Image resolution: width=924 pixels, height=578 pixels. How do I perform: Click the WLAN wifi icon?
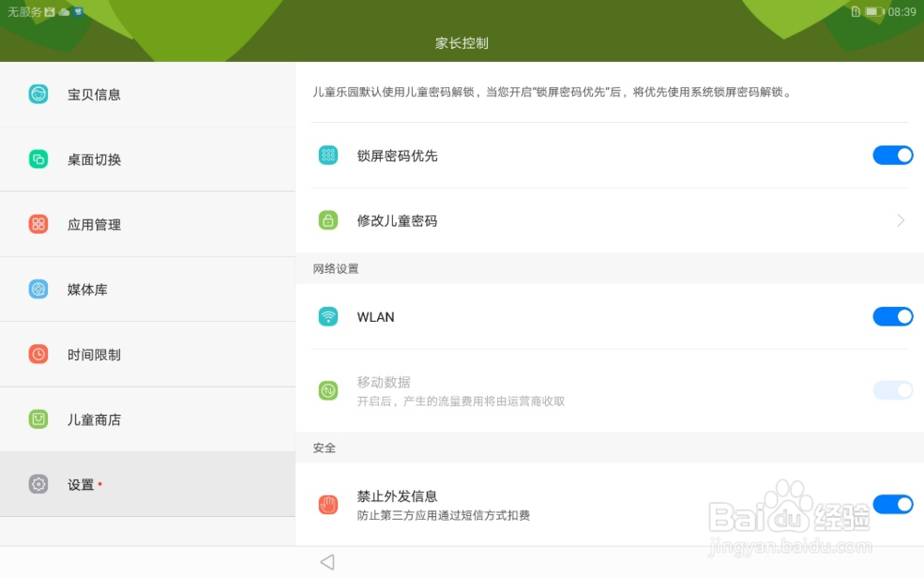328,316
